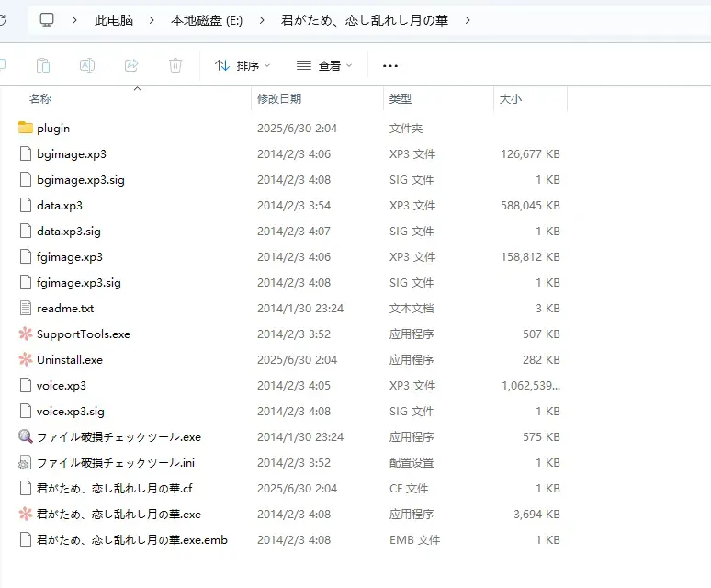Expand chevron after PC monitor icon
Screen dimensions: 711x588
tap(74, 20)
